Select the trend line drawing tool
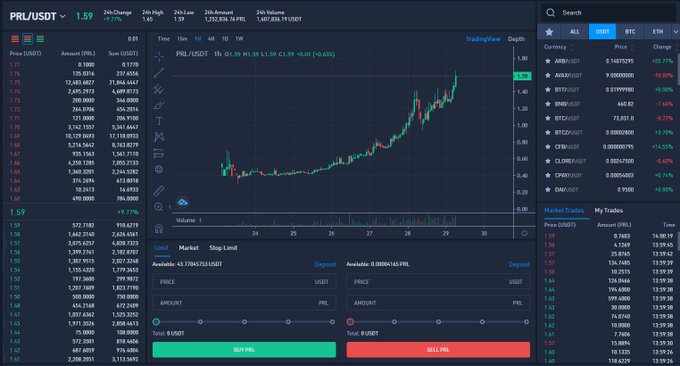 (x=159, y=72)
